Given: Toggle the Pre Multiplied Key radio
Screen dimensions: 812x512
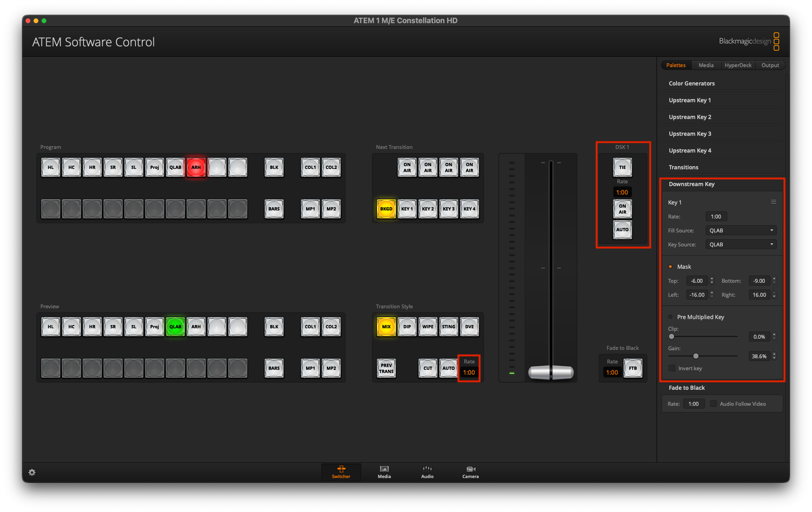Looking at the screenshot, I should [671, 317].
